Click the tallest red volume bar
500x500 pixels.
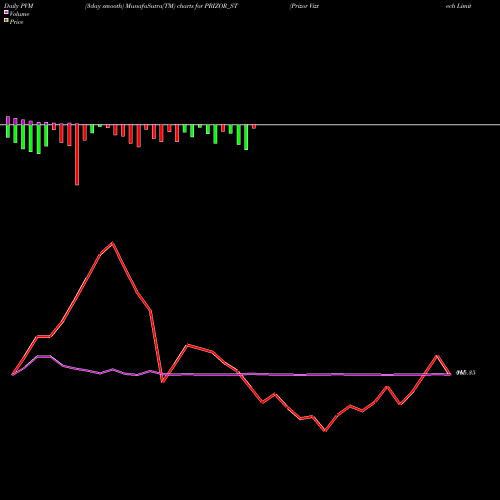coord(77,155)
